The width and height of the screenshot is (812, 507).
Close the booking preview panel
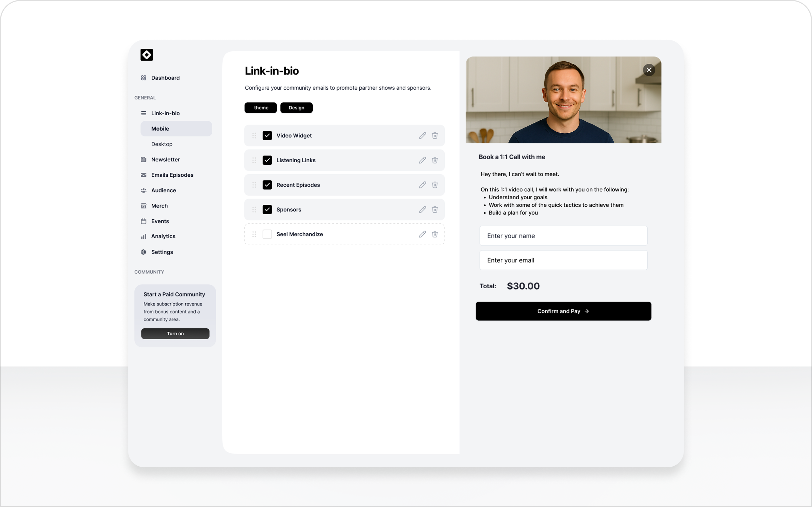(649, 70)
